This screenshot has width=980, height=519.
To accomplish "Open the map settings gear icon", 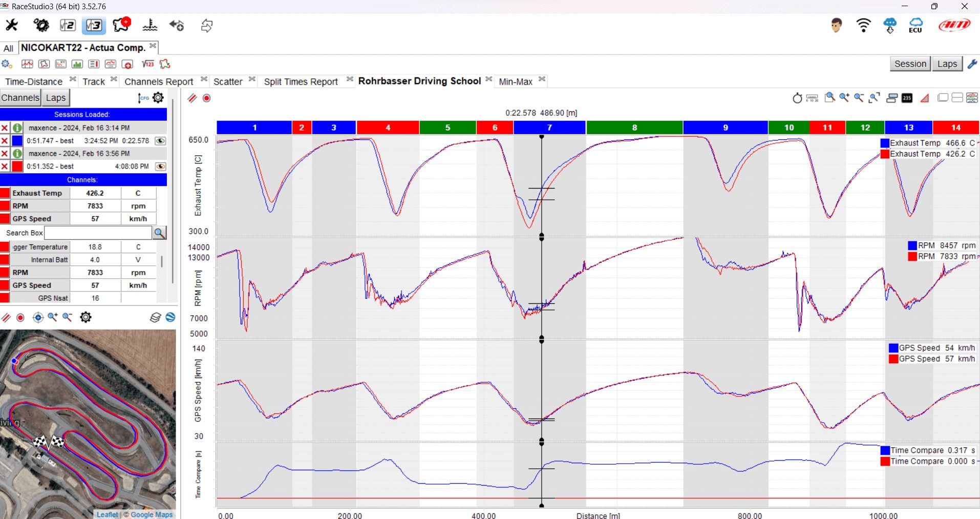I will point(86,317).
